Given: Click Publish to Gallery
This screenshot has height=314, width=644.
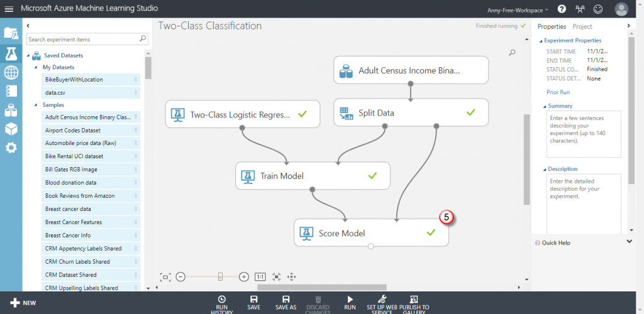Looking at the screenshot, I should click(x=414, y=305).
